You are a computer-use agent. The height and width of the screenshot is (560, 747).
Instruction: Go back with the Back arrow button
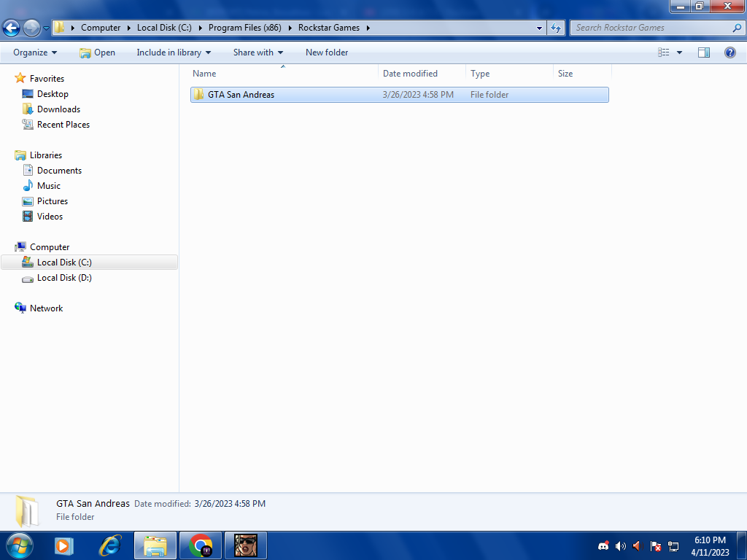[x=12, y=28]
